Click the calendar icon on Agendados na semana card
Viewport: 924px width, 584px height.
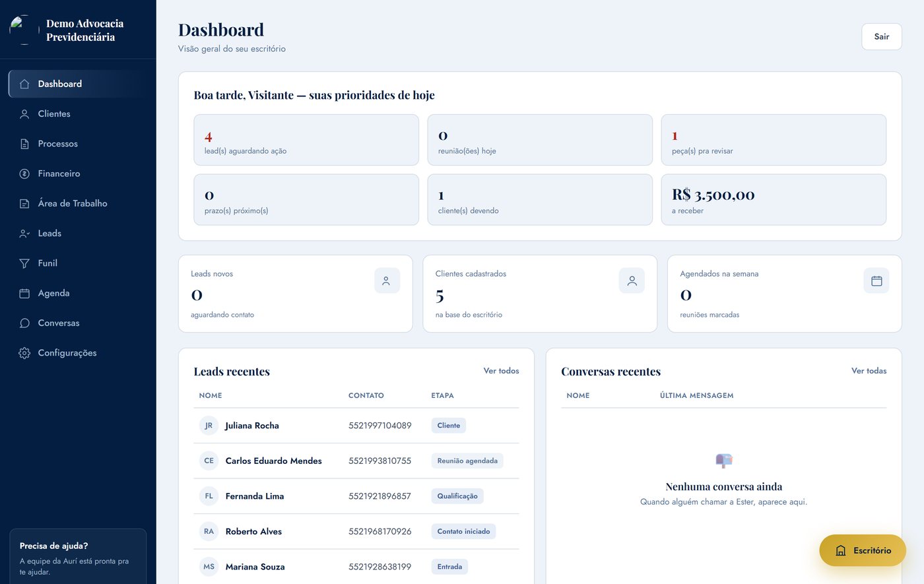[876, 280]
